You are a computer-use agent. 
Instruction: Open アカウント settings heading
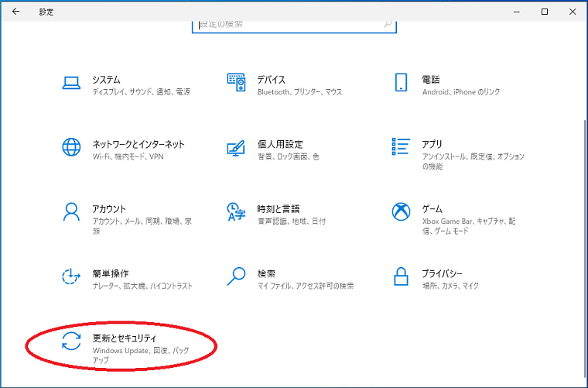click(x=109, y=209)
